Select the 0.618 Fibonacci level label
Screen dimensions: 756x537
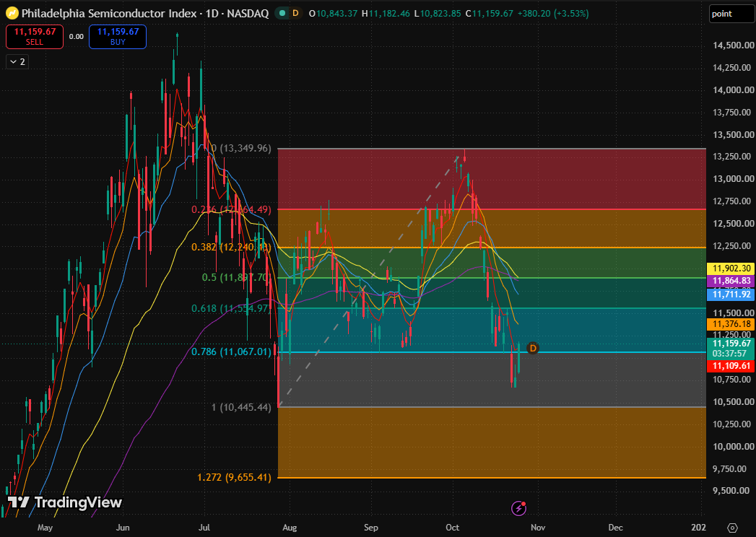232,308
